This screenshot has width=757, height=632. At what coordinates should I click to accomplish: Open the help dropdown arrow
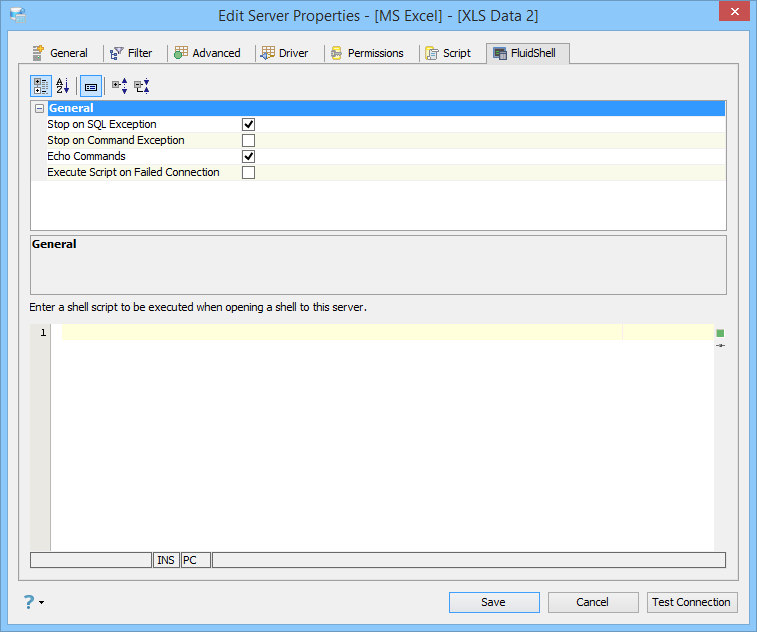pos(42,603)
